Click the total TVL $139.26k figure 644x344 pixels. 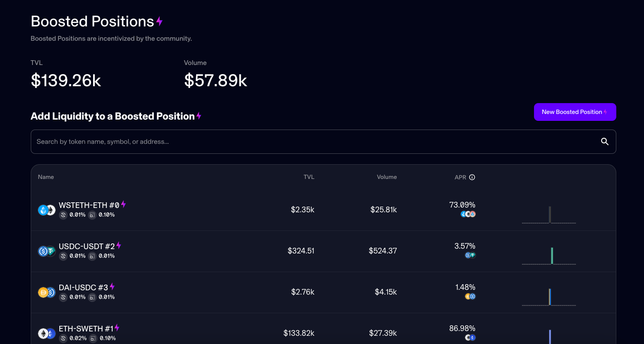66,81
